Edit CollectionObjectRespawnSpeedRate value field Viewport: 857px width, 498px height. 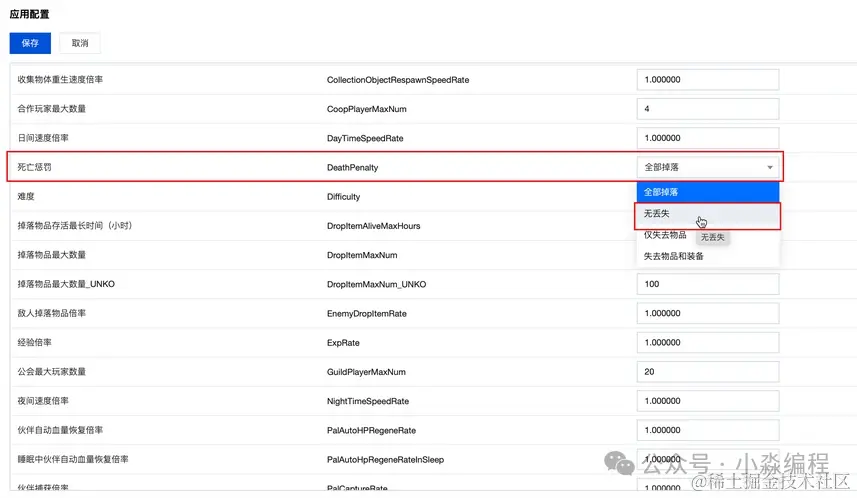[708, 80]
